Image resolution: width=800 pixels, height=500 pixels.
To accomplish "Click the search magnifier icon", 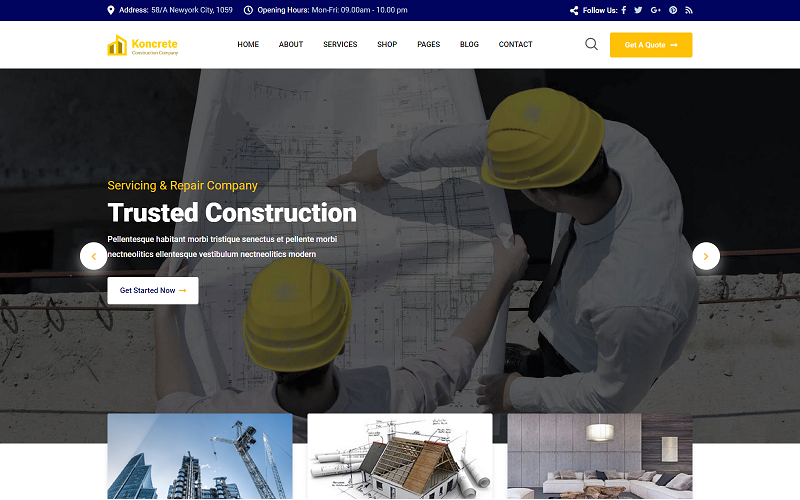I will (591, 44).
